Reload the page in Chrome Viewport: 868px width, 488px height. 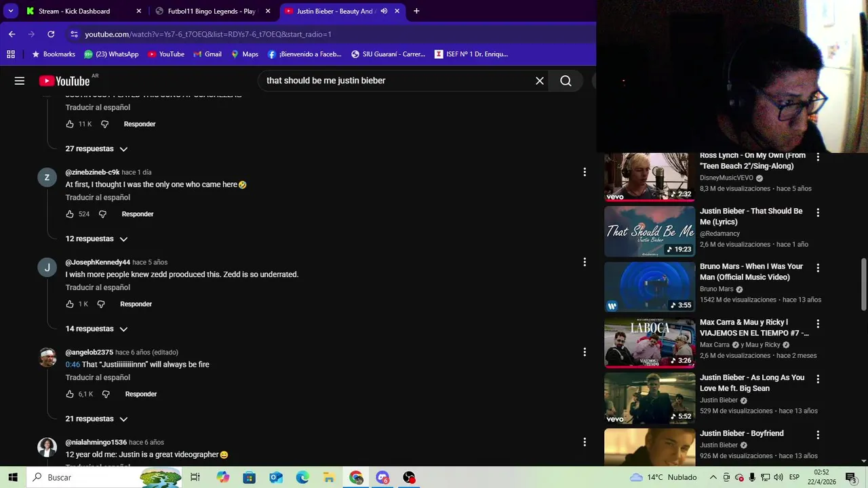point(51,34)
